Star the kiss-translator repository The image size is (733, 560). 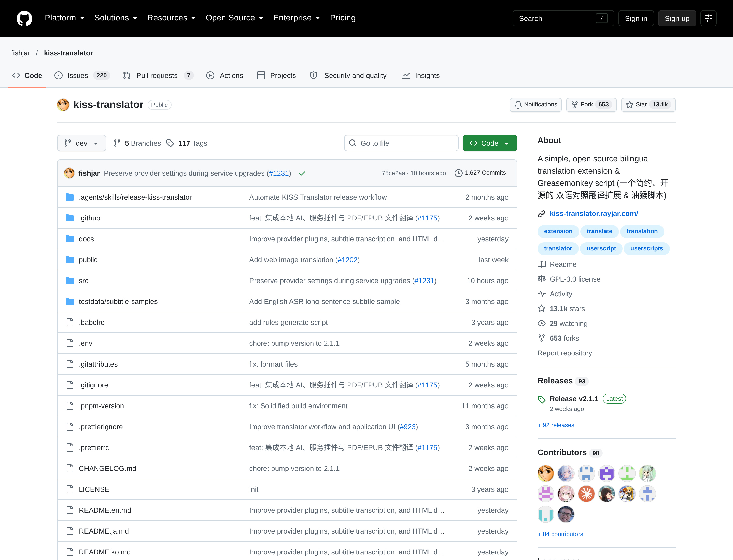648,105
